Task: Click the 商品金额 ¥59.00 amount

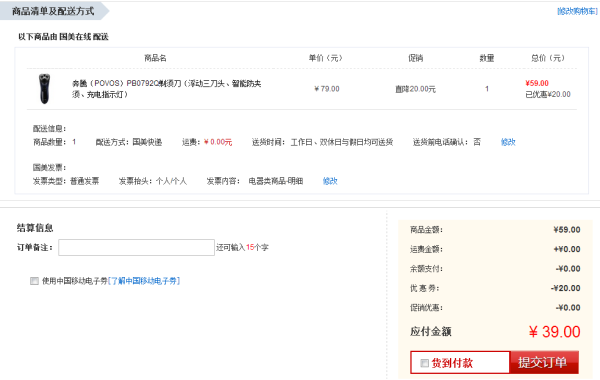Action: tap(567, 230)
